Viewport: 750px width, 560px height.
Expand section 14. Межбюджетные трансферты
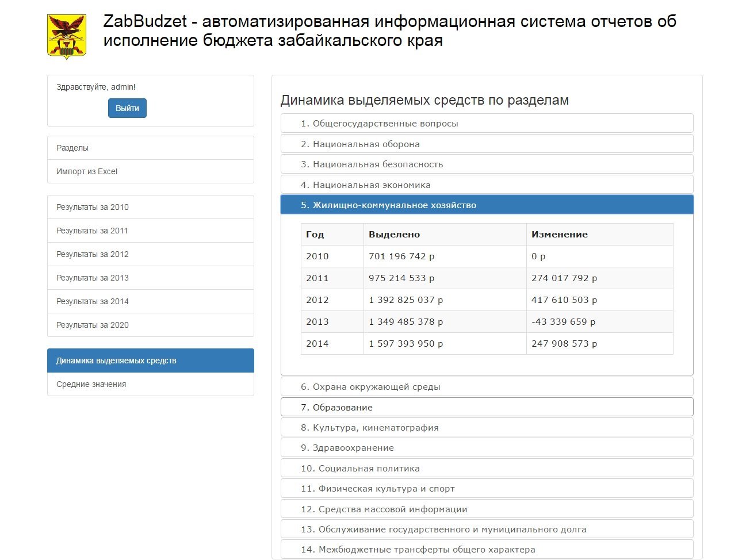coord(487,550)
